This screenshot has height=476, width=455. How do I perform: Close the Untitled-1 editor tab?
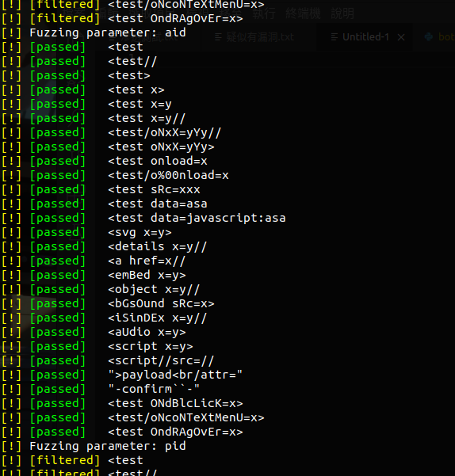click(401, 37)
